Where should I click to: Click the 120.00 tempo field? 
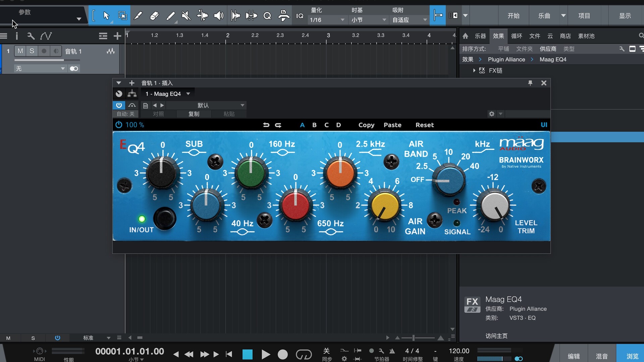coord(459,351)
